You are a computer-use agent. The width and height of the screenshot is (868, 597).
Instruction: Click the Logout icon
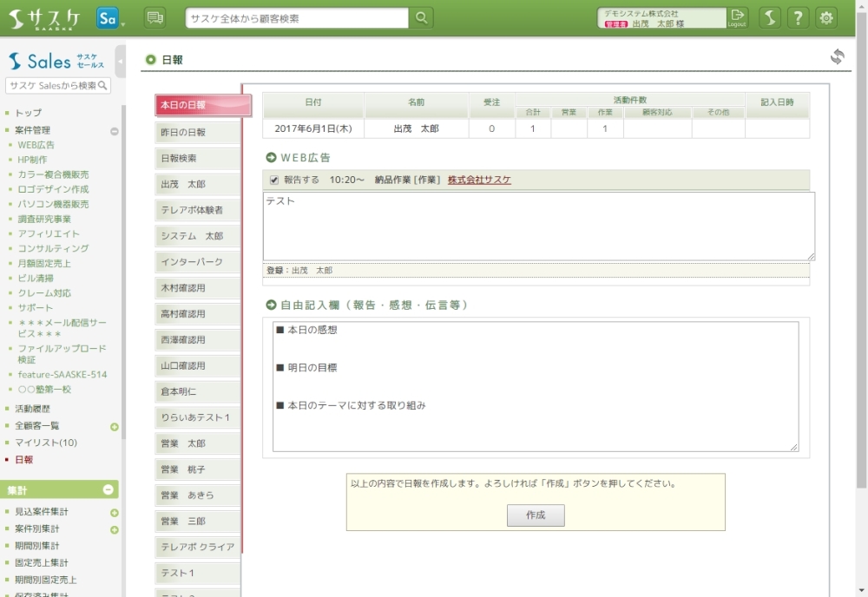[x=737, y=17]
